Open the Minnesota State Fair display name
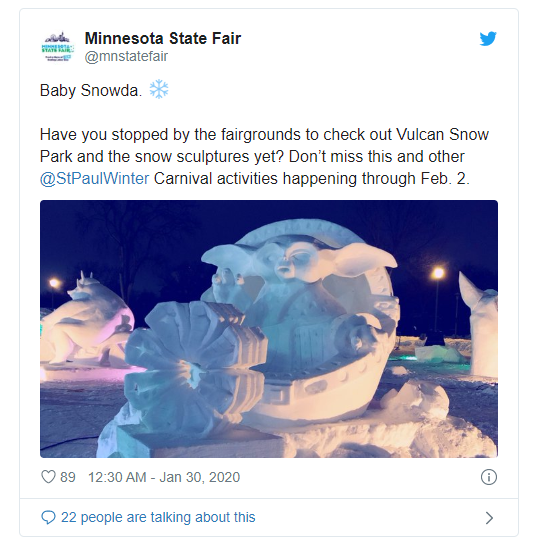The image size is (536, 549). [x=163, y=38]
